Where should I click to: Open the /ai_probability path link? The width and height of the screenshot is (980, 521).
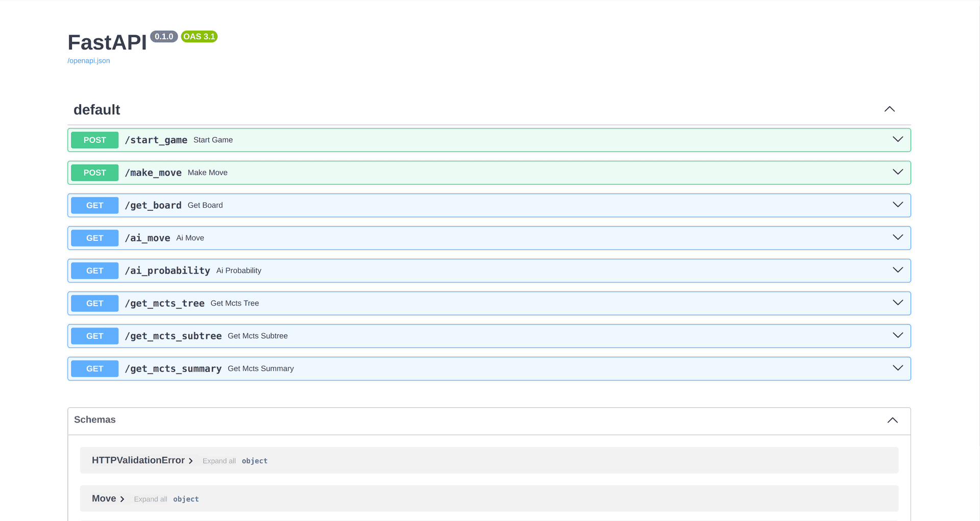[x=167, y=270]
